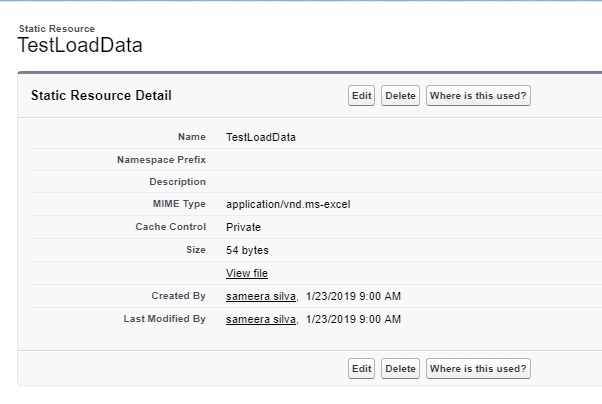
Task: Select the TestLoadData value in Name row
Action: (261, 136)
